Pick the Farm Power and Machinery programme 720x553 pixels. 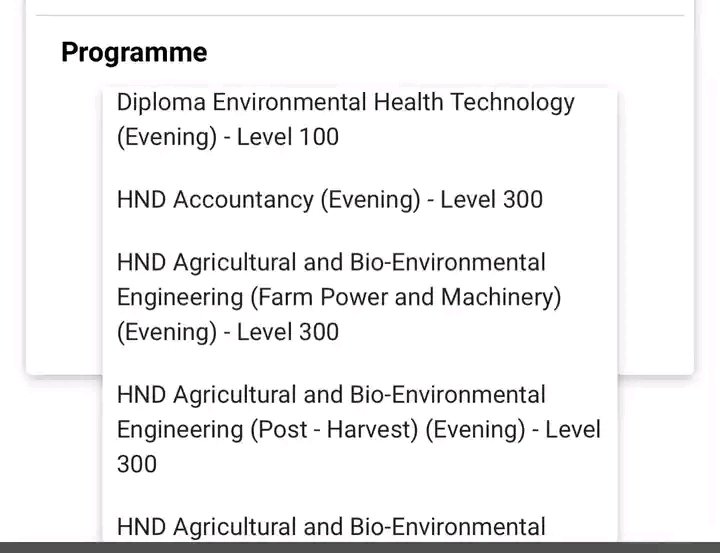tap(340, 297)
